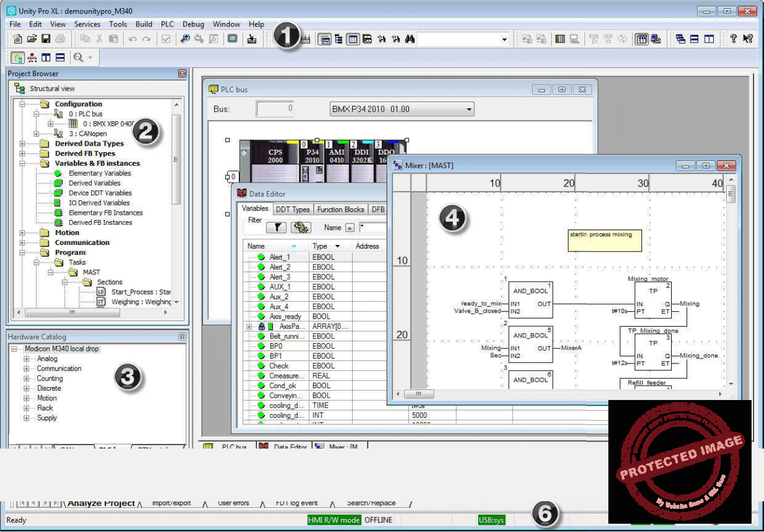This screenshot has width=764, height=532.
Task: Open the Services menu
Action: click(88, 24)
